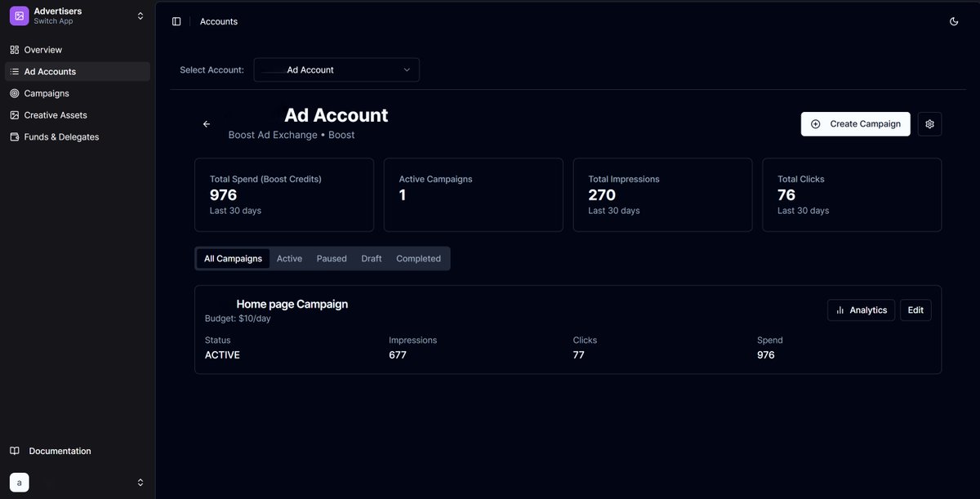Click the campaign Clicks value 77
Viewport: 980px width, 499px height.
pos(579,355)
